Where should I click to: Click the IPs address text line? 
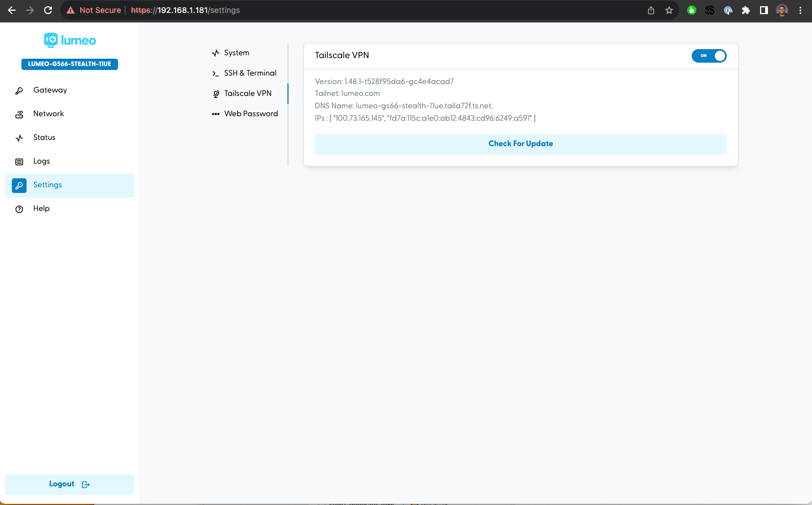tap(425, 118)
